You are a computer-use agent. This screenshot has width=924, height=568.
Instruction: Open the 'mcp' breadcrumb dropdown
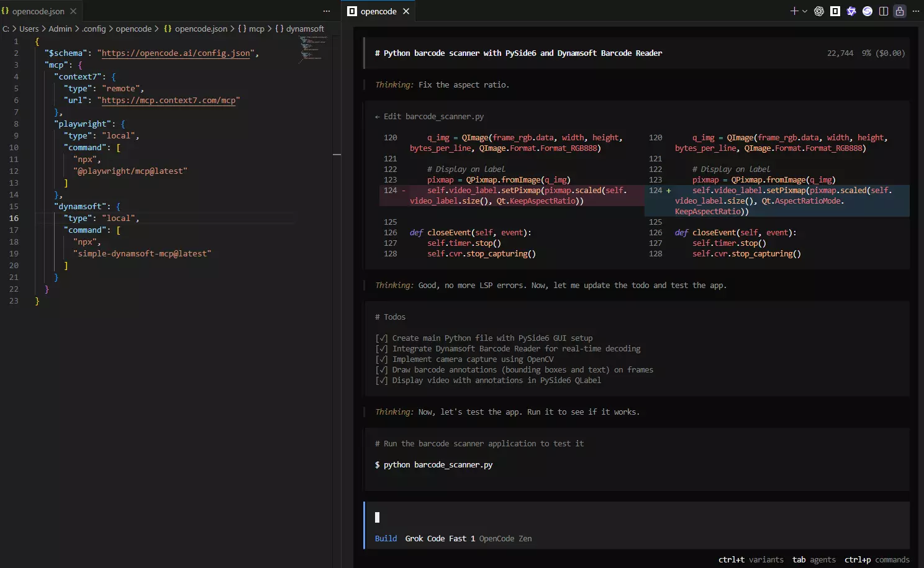click(256, 29)
